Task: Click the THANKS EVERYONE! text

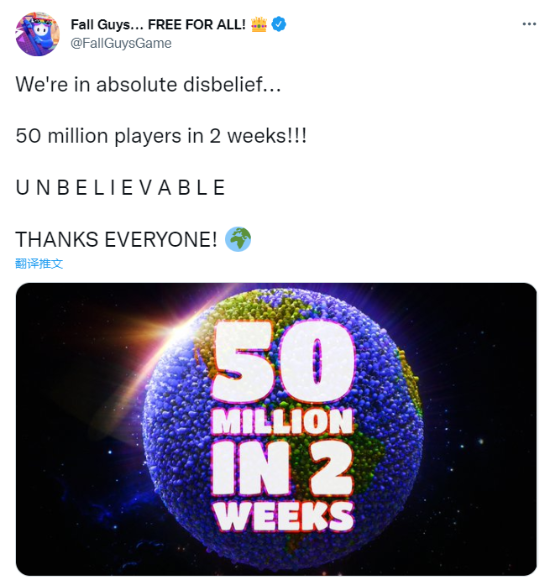Action: click(x=116, y=239)
